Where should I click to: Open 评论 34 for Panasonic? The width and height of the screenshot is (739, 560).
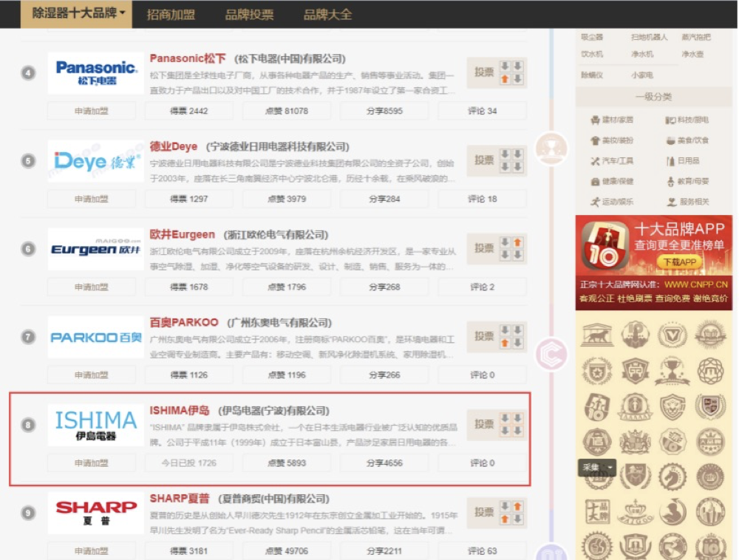482,111
